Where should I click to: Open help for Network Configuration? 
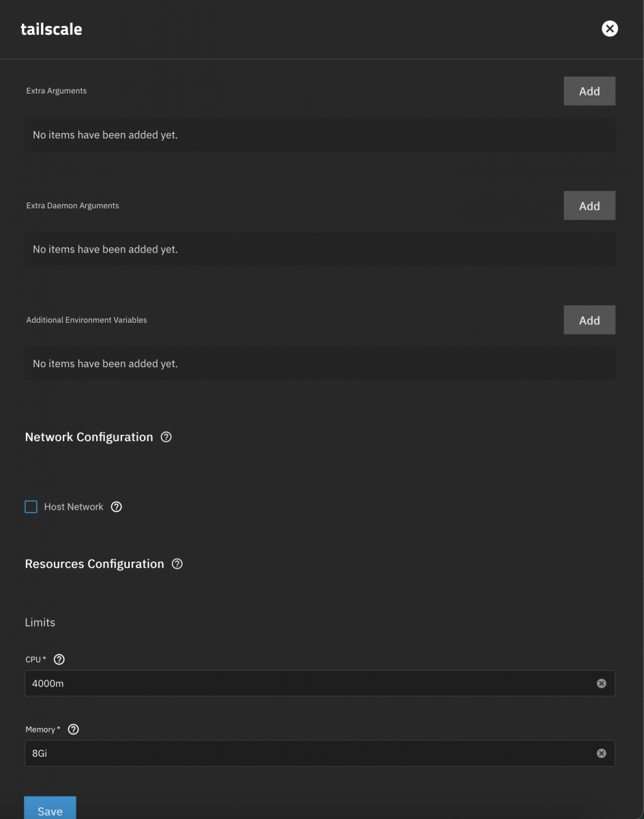point(166,437)
